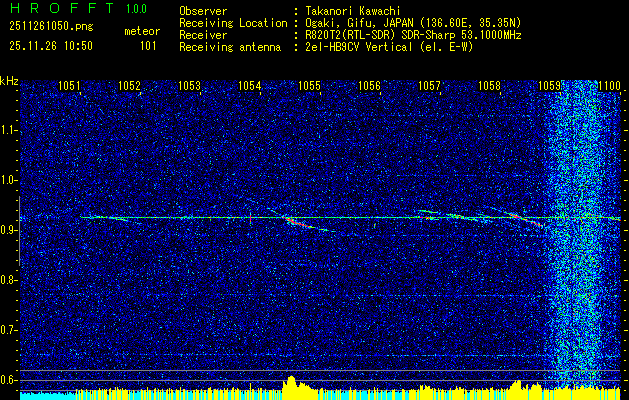629x400 pixels.
Task: Click time marker 1052
Action: pos(130,85)
